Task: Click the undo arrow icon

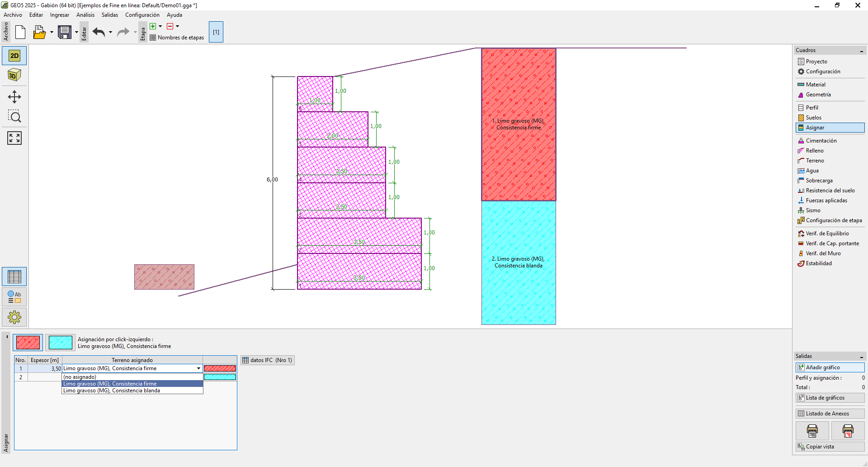Action: [x=99, y=32]
